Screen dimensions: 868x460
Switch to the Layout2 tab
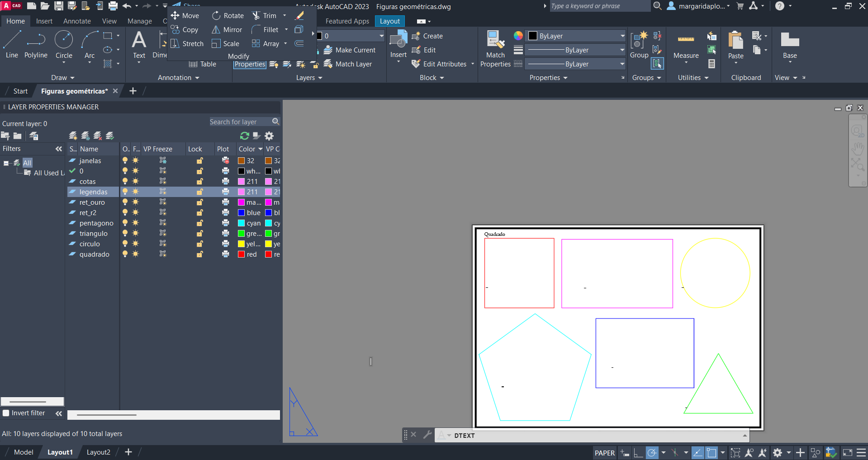pyautogui.click(x=98, y=452)
